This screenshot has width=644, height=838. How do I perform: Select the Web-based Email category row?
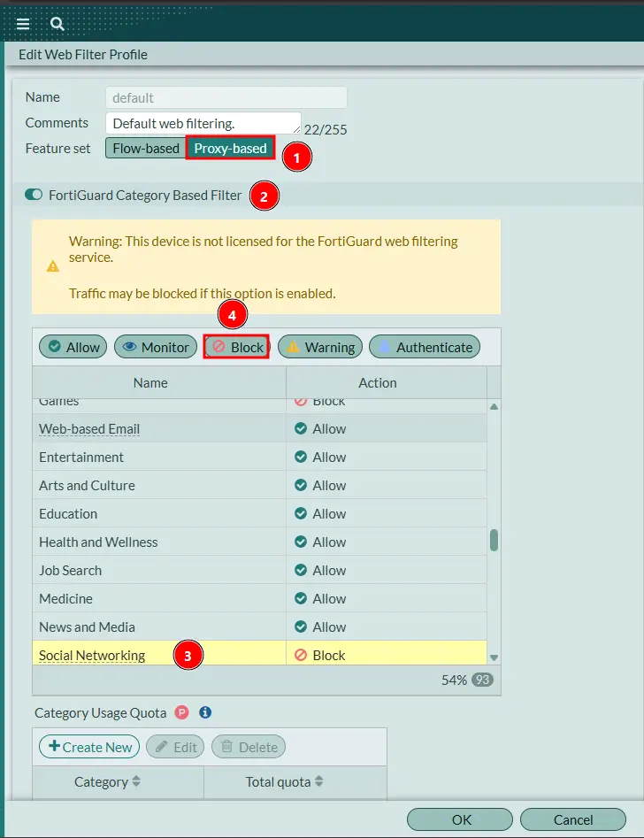click(260, 428)
